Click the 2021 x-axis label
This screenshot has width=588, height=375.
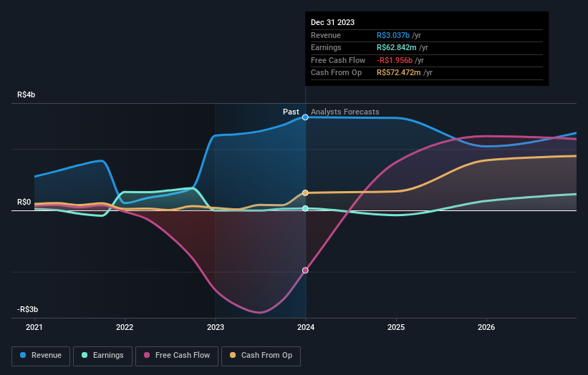pos(34,327)
